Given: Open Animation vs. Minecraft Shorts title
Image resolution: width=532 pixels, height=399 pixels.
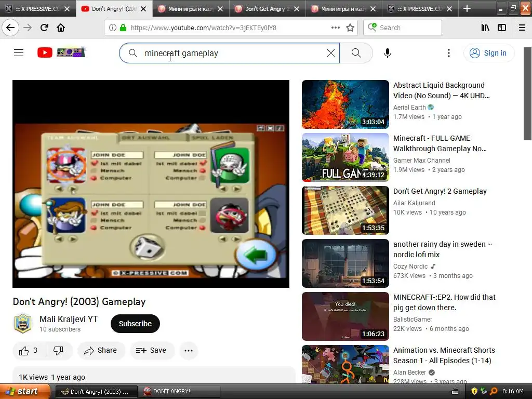Looking at the screenshot, I should click(x=444, y=355).
